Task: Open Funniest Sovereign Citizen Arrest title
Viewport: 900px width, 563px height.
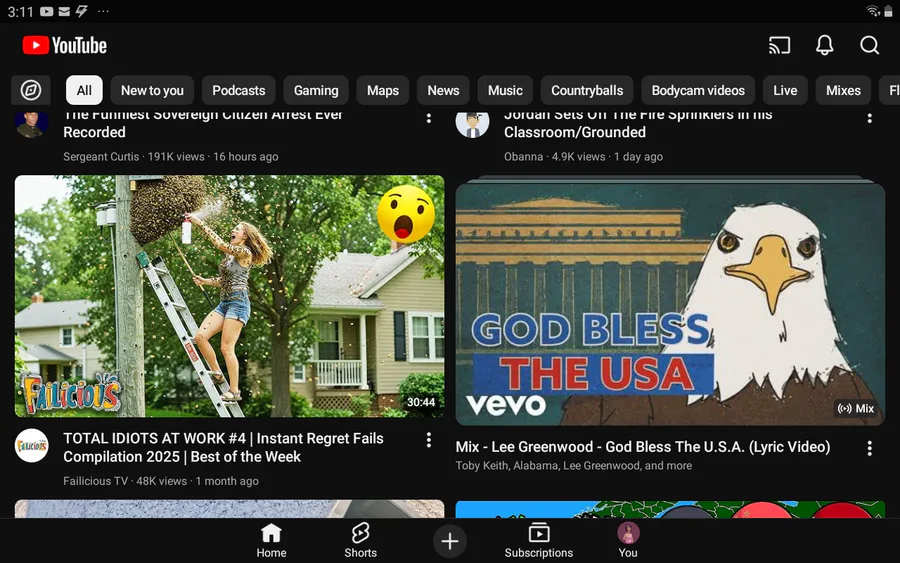Action: coord(203,124)
